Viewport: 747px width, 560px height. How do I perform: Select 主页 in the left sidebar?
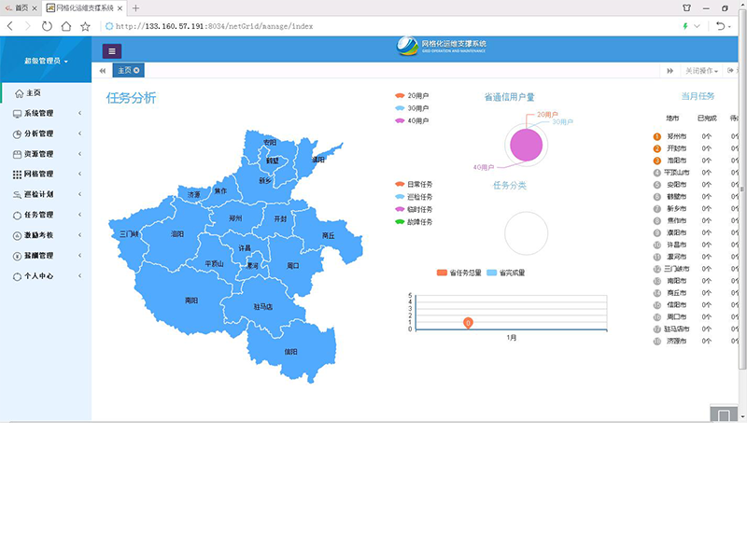coord(33,93)
